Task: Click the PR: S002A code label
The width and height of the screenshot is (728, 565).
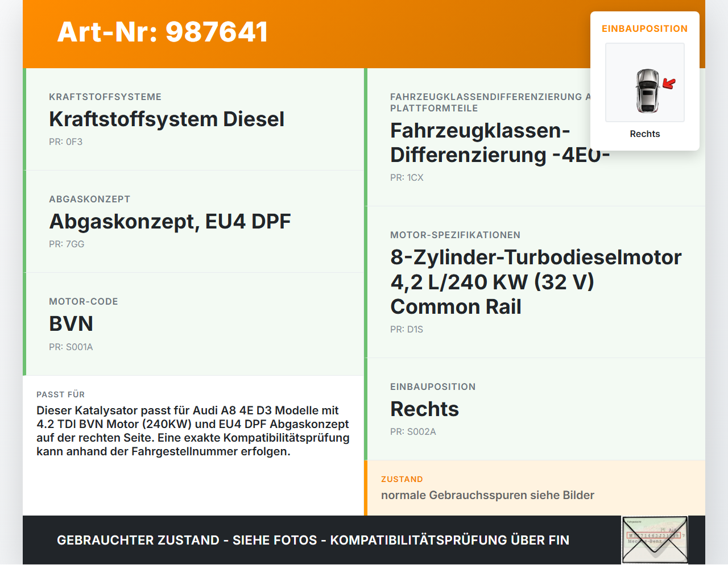Action: [412, 431]
